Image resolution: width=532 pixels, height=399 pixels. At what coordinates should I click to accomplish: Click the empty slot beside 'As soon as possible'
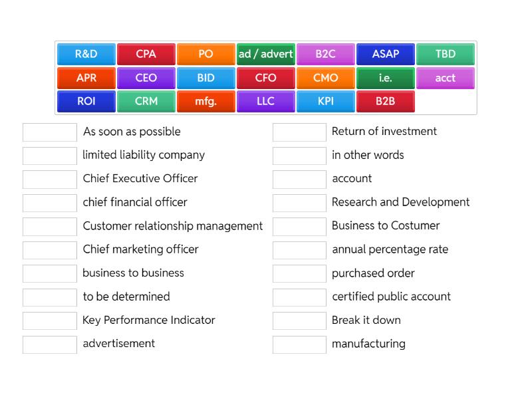coord(49,132)
